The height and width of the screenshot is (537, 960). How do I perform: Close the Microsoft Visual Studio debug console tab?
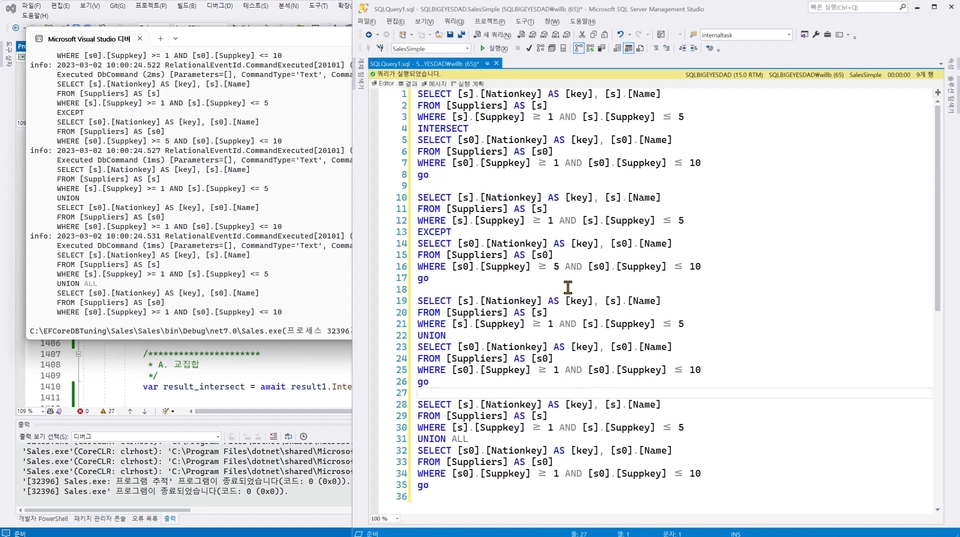point(140,39)
